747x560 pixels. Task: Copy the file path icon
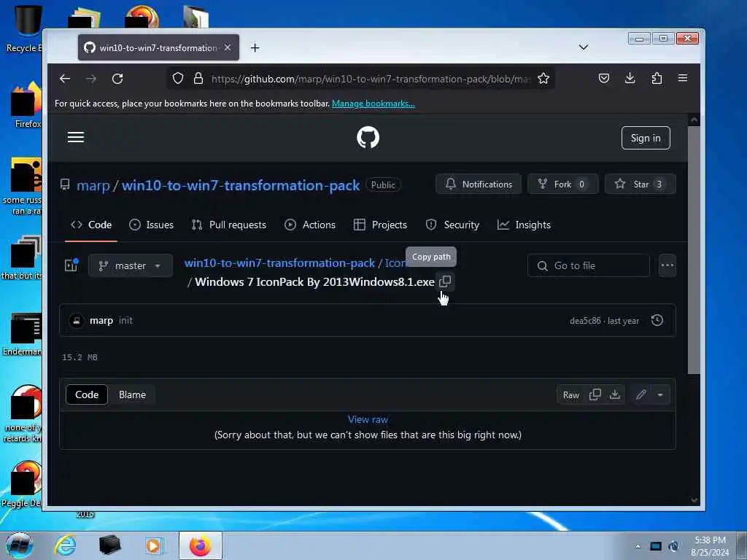tap(444, 282)
